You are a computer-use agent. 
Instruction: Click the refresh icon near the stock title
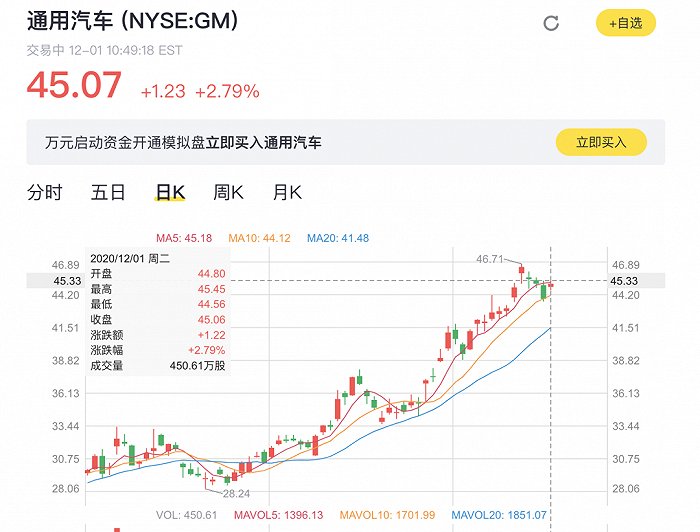click(551, 23)
